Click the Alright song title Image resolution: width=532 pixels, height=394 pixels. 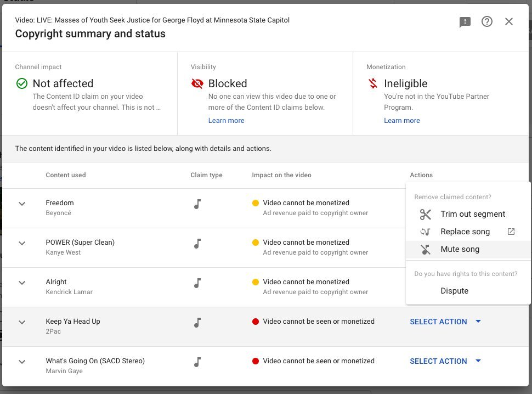(56, 282)
